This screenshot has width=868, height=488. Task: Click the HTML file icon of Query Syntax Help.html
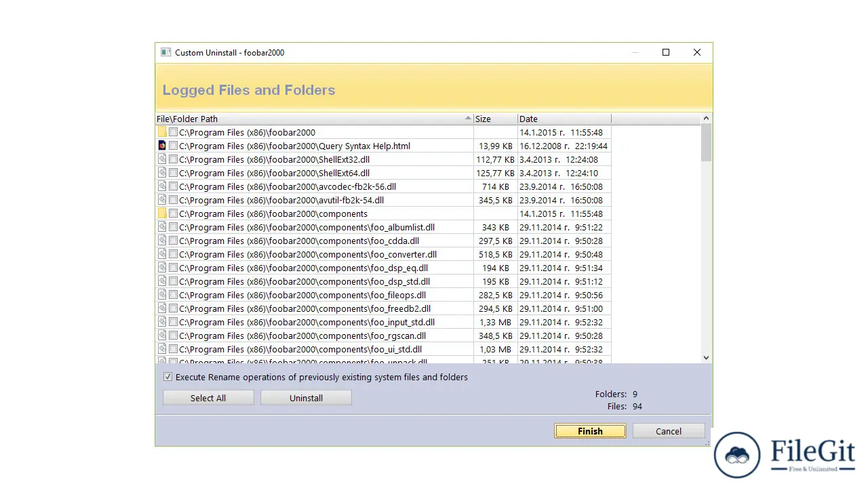162,146
